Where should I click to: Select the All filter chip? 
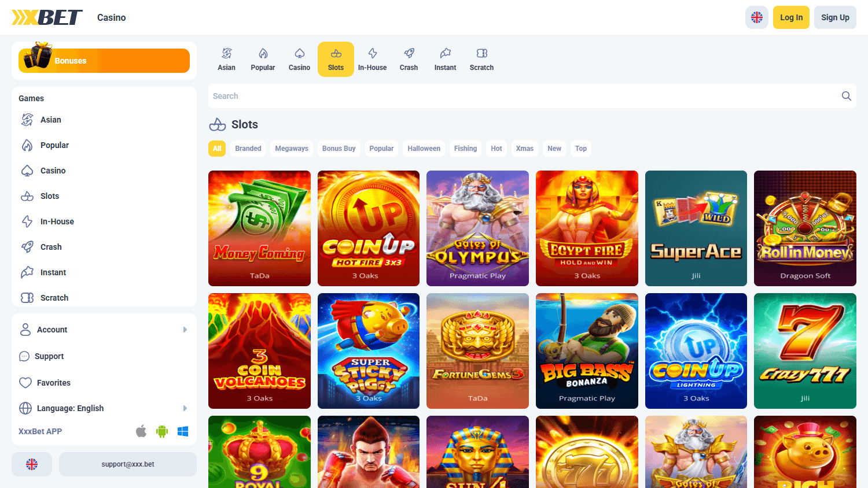pyautogui.click(x=217, y=149)
